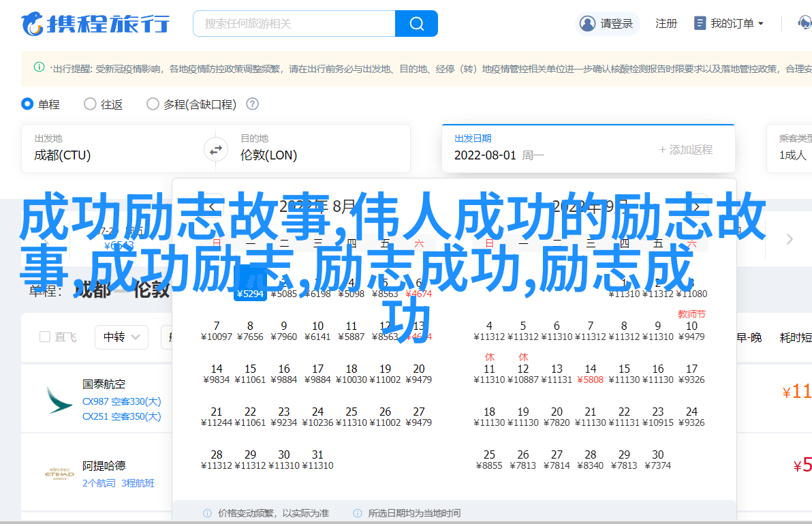
Task: Select the 往返 round-trip option
Action: 90,104
